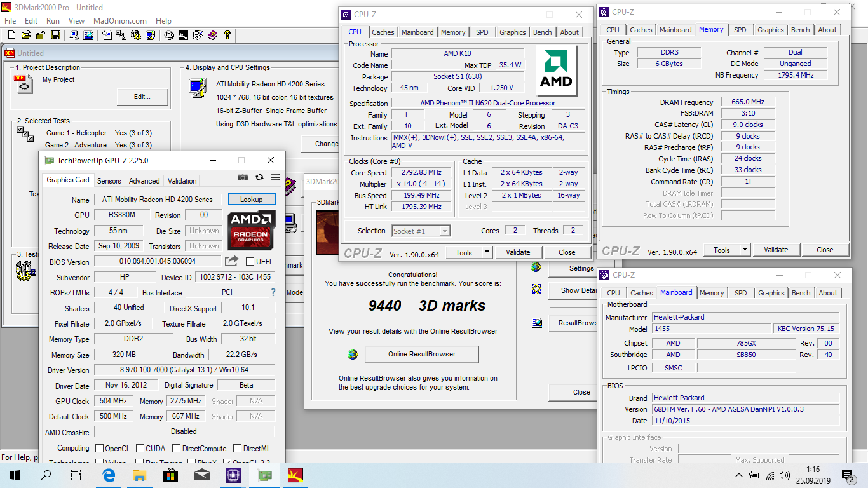Click the Open project folder toolbar icon
868x488 pixels.
click(x=26, y=35)
